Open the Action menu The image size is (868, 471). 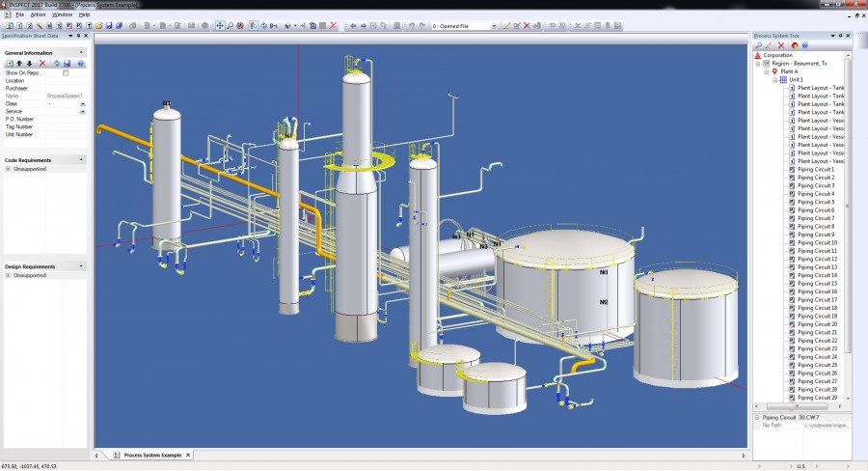pos(38,14)
